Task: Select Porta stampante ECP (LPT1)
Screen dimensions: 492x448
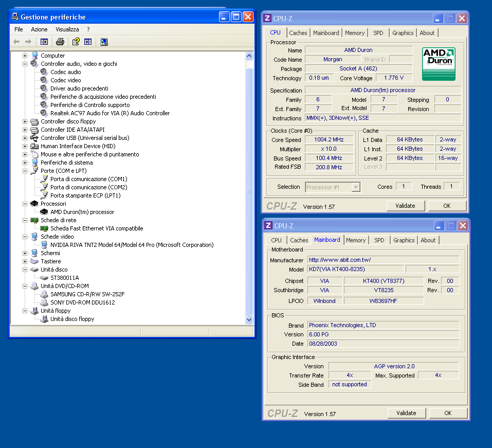Action: [85, 195]
